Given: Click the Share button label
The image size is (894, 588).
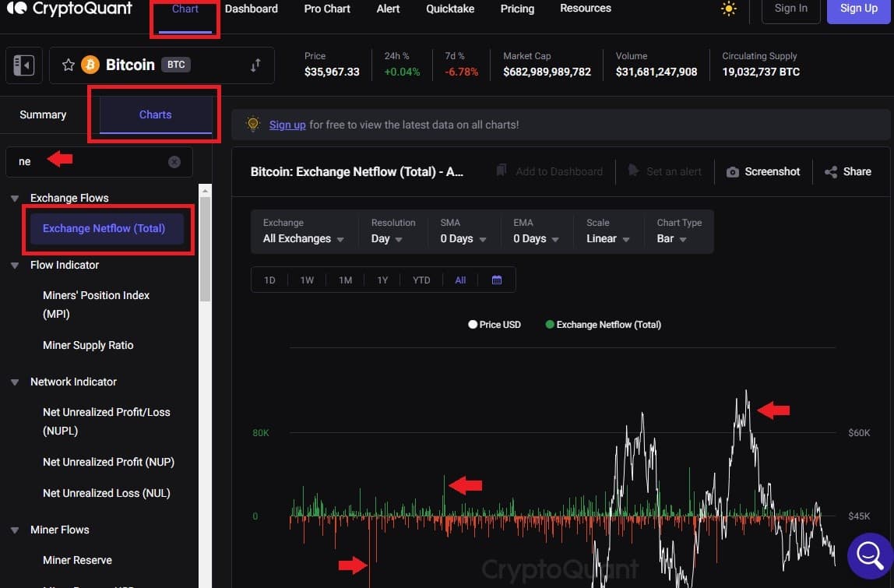Looking at the screenshot, I should tap(857, 171).
